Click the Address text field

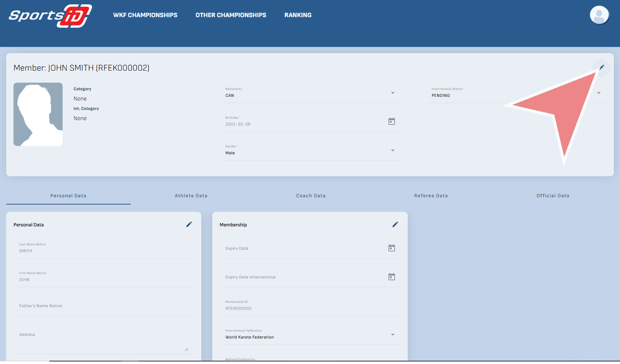[102, 339]
